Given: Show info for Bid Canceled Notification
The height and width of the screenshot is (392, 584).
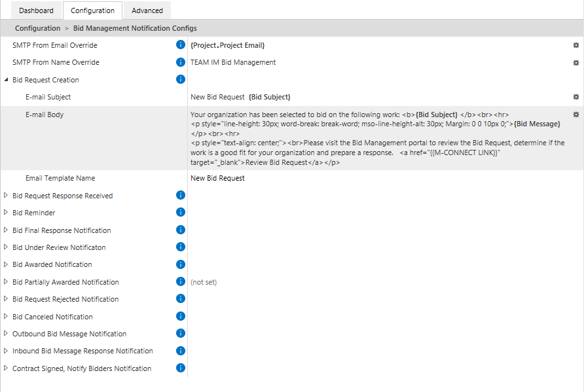Looking at the screenshot, I should point(181,317).
